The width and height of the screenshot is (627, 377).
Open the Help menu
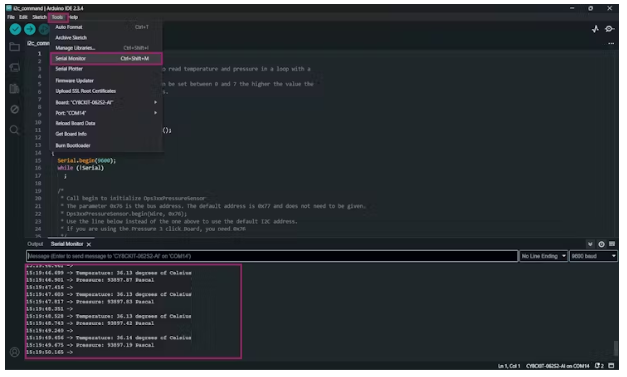pyautogui.click(x=74, y=17)
